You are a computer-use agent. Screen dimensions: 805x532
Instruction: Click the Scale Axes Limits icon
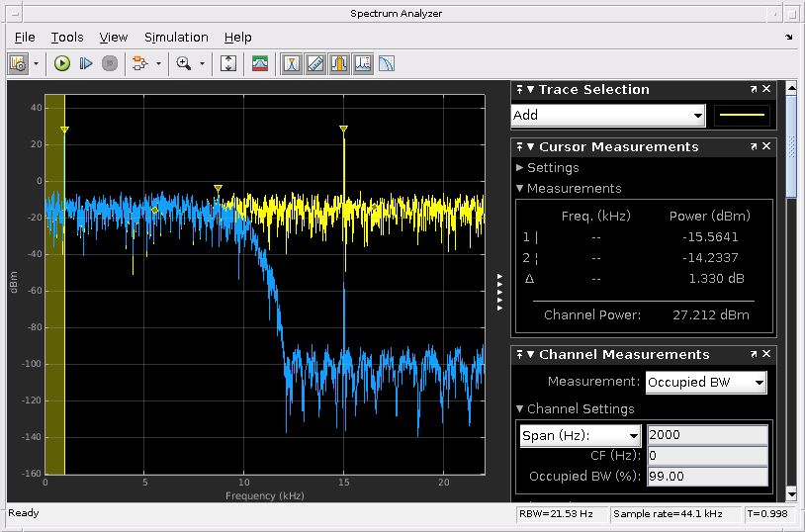[228, 63]
